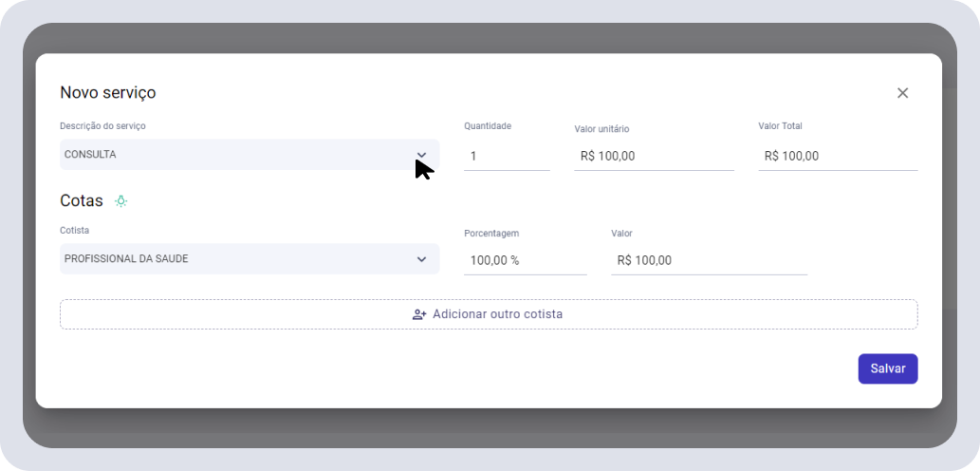Viewport: 980px width, 471px height.
Task: Select the Valor unitário input field
Action: [654, 156]
